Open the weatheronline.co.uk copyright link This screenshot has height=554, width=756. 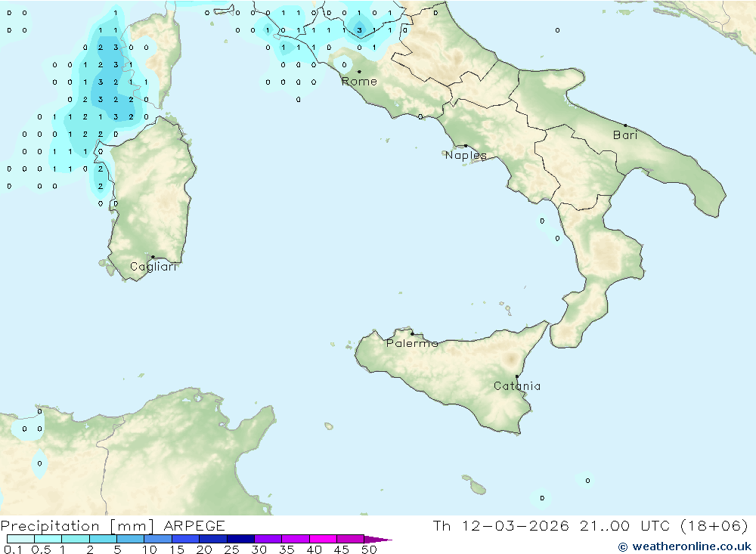pos(685,546)
